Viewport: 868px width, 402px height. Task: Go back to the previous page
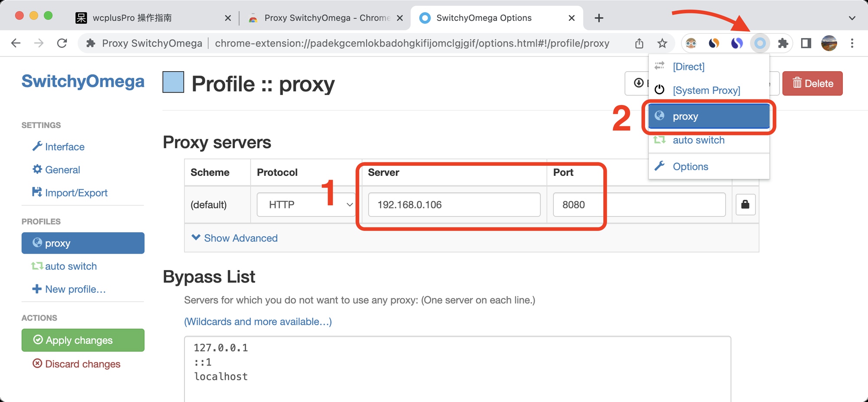(16, 43)
